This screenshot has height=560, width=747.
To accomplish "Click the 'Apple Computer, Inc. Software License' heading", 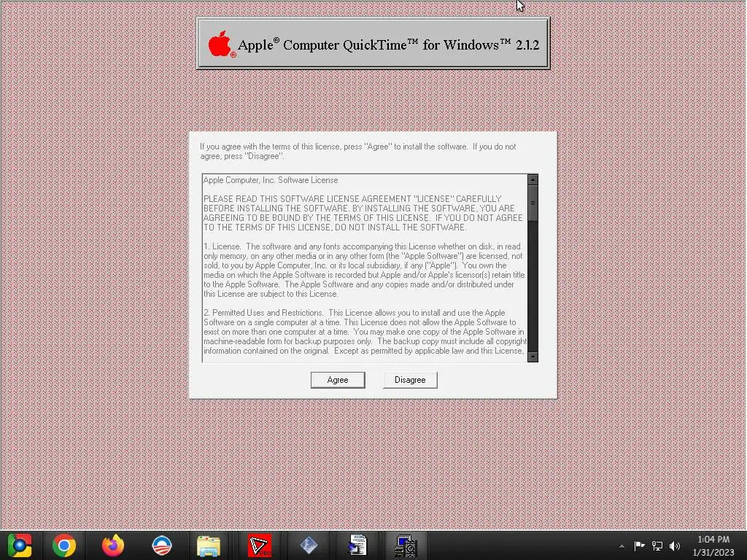I will coord(271,180).
